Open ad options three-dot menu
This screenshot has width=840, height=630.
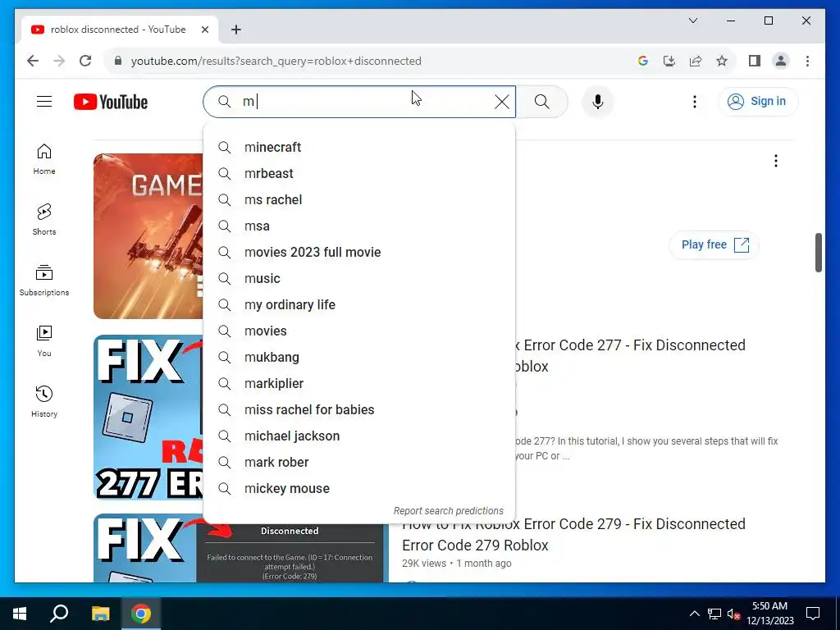(776, 161)
